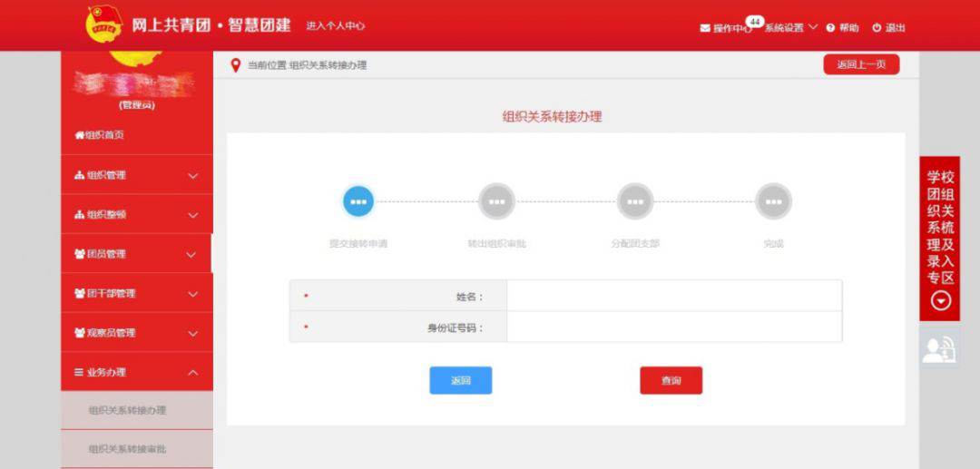Select 组织关系转接审批 in the sidebar
980x469 pixels.
coord(128,449)
